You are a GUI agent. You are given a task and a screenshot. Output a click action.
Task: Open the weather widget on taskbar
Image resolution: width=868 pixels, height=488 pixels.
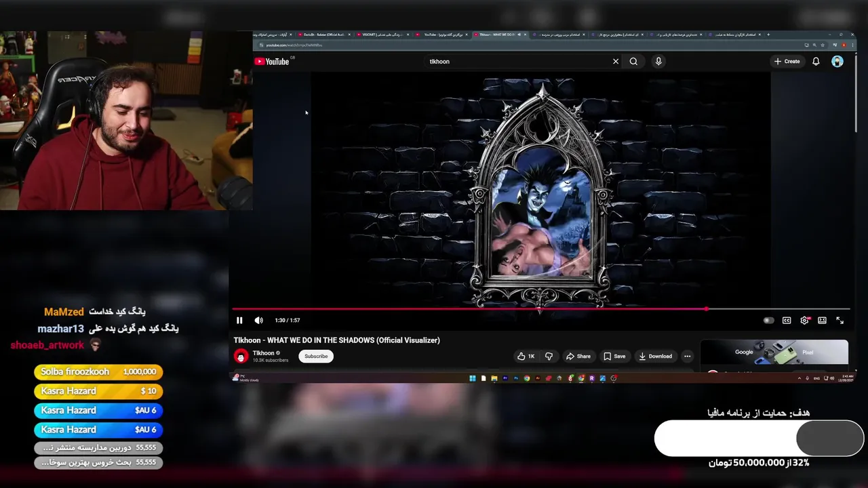tap(245, 378)
